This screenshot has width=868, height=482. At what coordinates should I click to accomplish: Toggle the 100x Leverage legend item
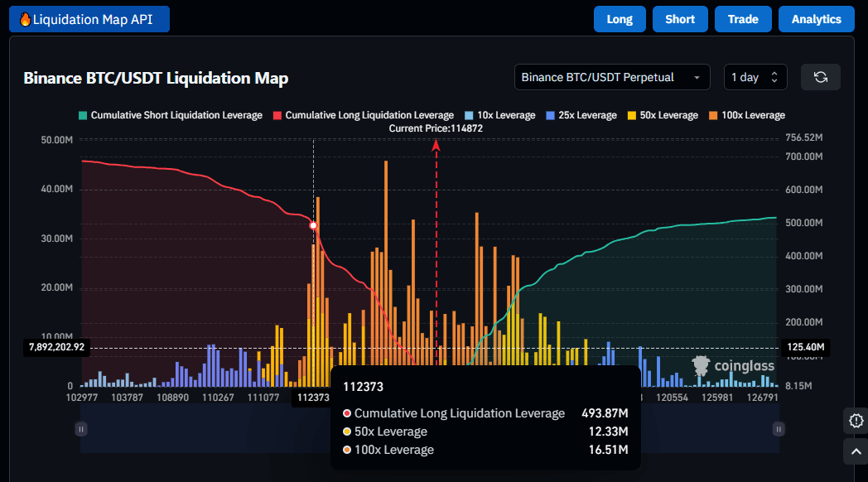pyautogui.click(x=745, y=115)
